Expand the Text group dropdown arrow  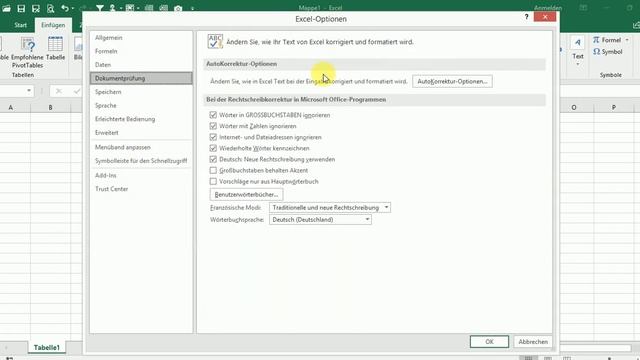pyautogui.click(x=578, y=64)
